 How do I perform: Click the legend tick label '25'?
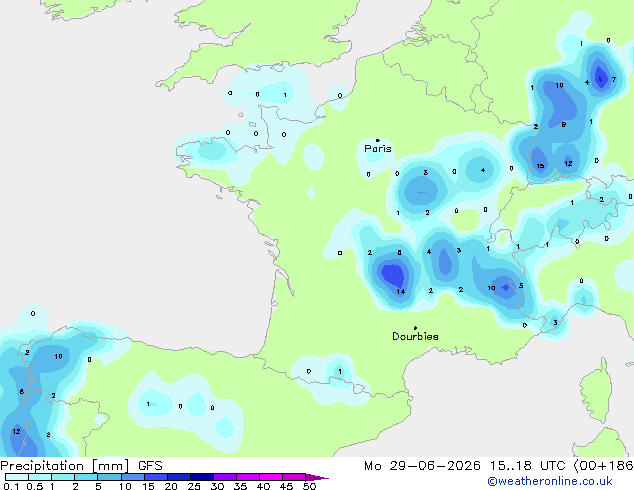point(194,486)
